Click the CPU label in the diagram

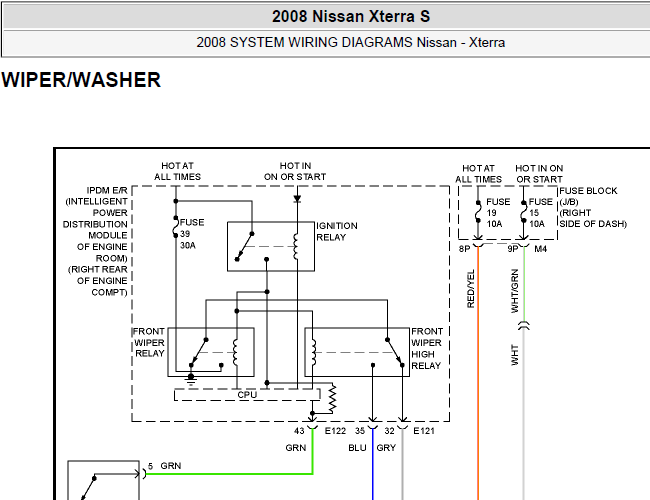[247, 395]
